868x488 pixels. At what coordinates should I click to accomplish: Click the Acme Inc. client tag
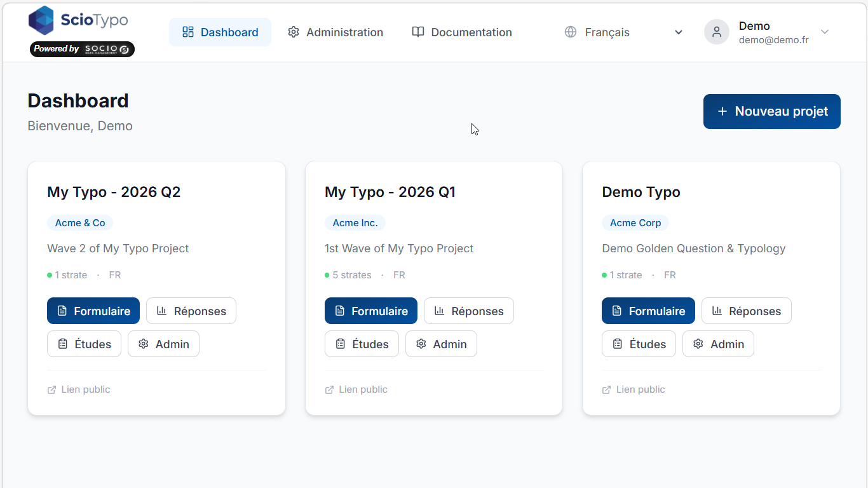click(355, 222)
